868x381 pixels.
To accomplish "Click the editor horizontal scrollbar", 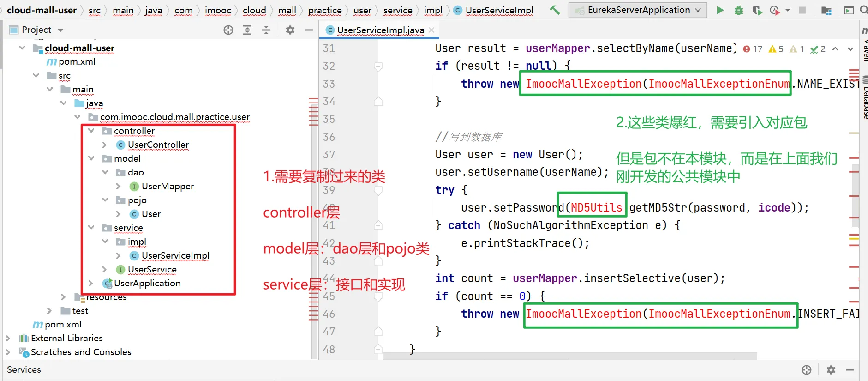I will pos(570,356).
